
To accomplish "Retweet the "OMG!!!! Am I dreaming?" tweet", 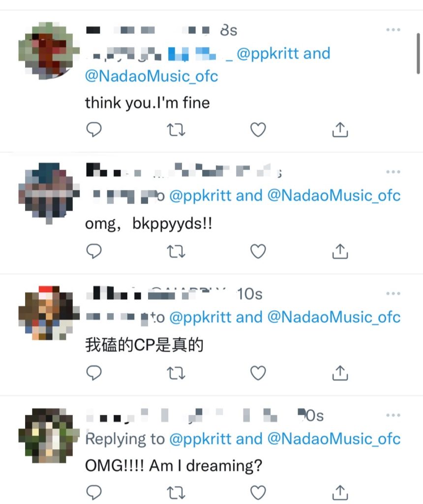I will pyautogui.click(x=176, y=493).
